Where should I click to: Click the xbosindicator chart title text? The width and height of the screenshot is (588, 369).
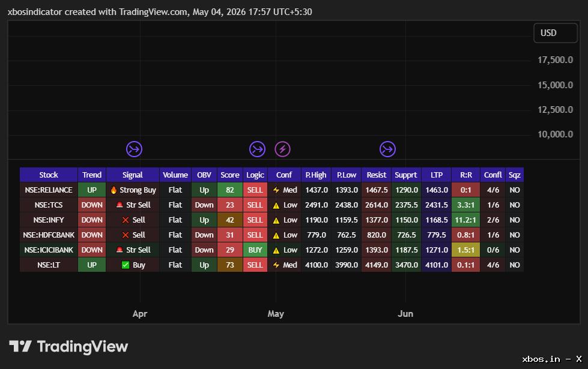coord(160,12)
